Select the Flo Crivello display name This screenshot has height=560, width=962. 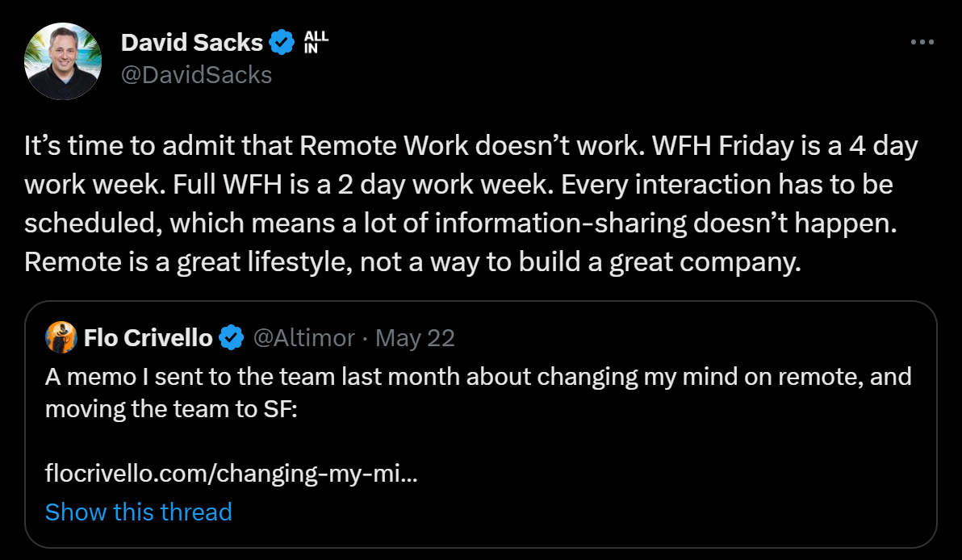[x=148, y=338]
